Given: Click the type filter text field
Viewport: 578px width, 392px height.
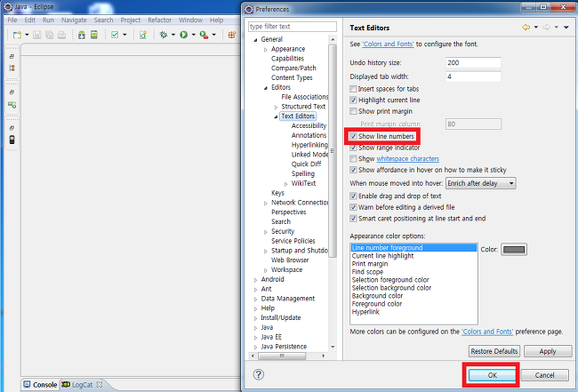Looking at the screenshot, I should [293, 27].
